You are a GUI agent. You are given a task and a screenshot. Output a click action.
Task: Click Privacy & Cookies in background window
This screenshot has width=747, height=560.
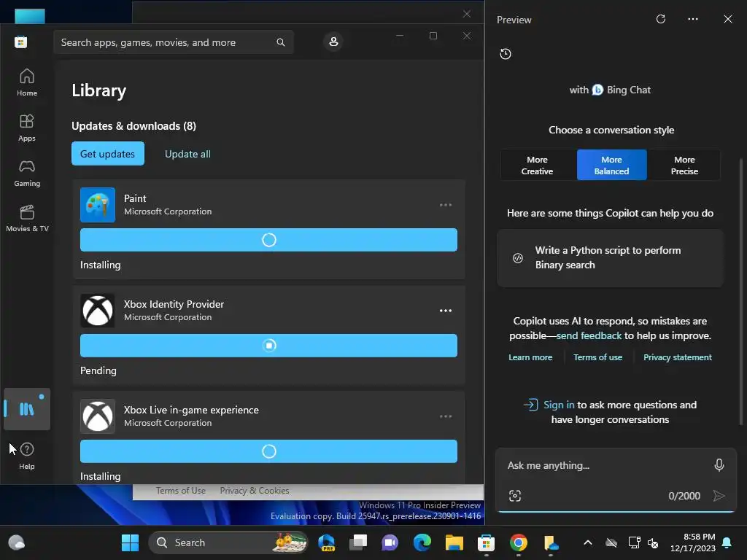tap(255, 491)
